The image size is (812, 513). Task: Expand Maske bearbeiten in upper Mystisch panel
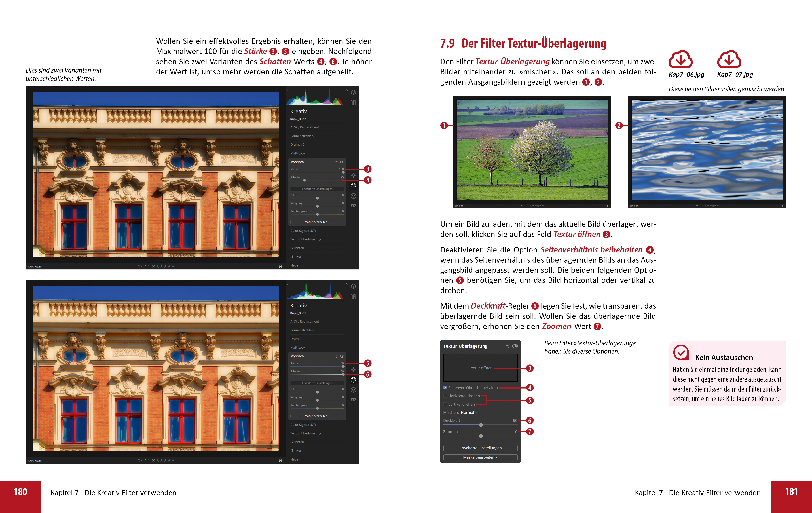[x=317, y=222]
